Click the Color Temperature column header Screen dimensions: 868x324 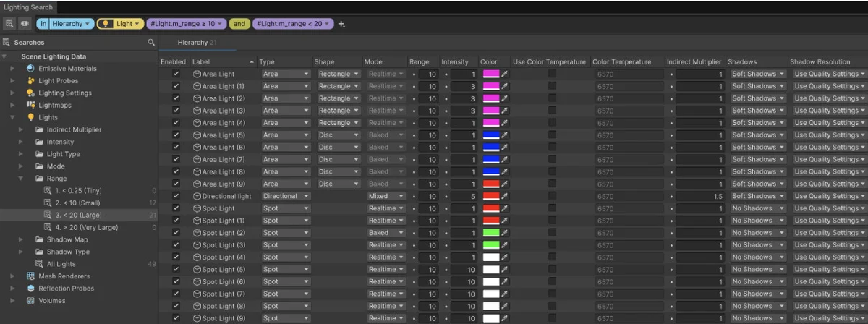tap(627, 62)
